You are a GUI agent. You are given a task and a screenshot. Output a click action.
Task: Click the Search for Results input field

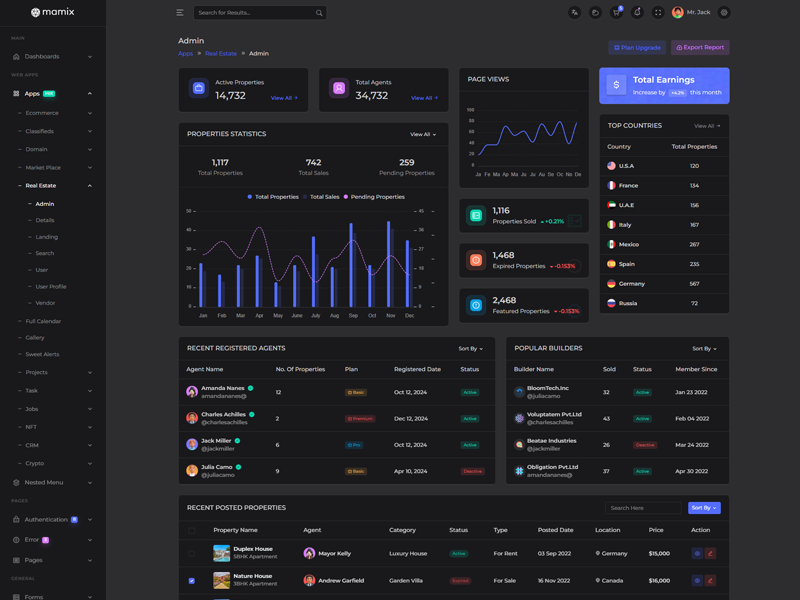click(x=253, y=13)
